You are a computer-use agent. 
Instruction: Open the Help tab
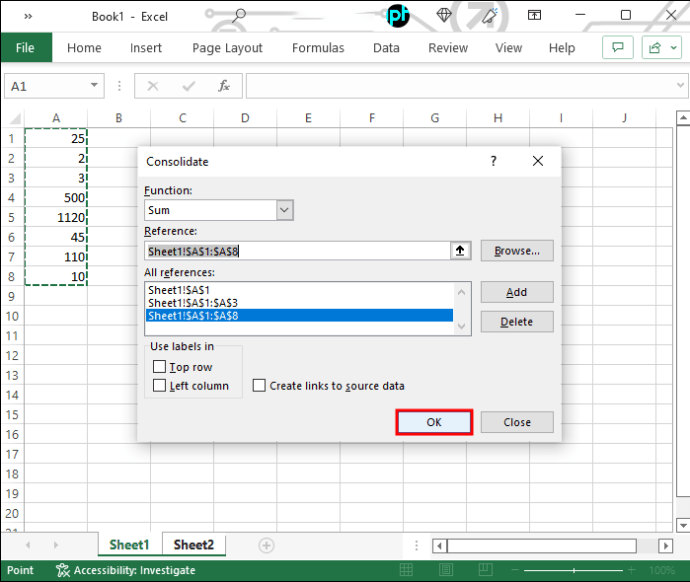(562, 48)
